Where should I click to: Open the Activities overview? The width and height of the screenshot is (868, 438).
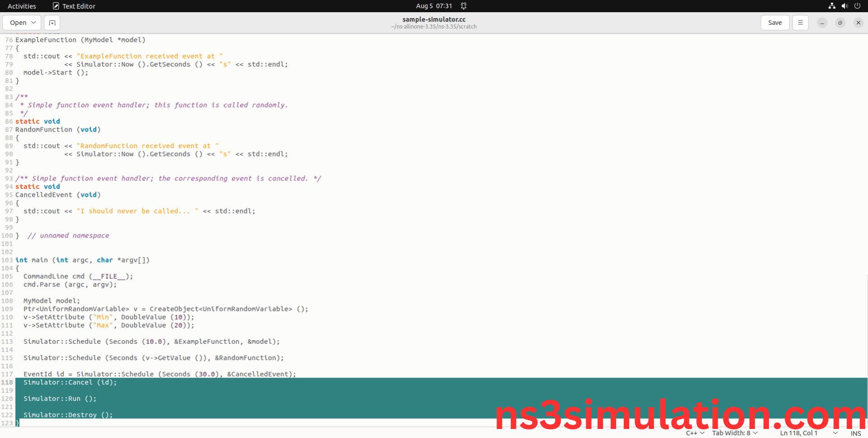click(21, 6)
